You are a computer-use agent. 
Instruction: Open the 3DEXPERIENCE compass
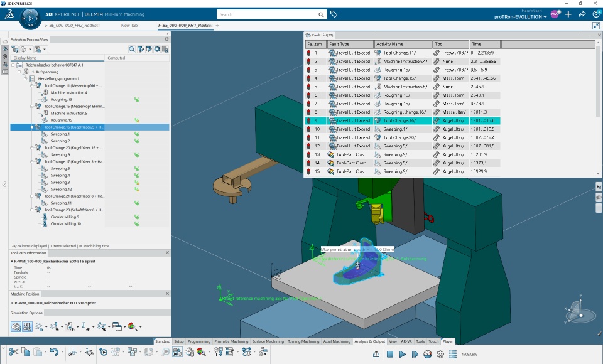click(30, 18)
